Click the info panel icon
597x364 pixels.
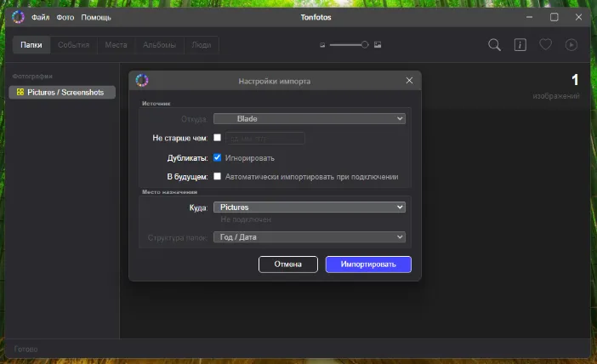coord(520,45)
